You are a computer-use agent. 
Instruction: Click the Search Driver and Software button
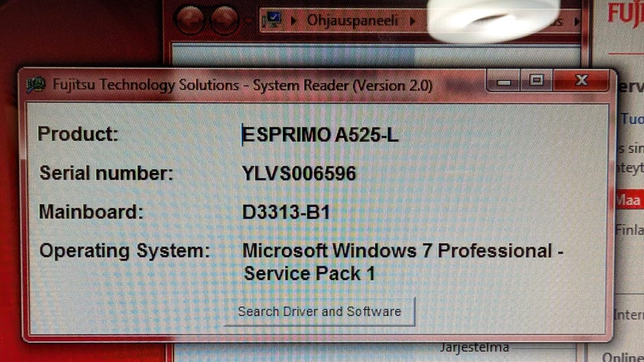tap(319, 312)
